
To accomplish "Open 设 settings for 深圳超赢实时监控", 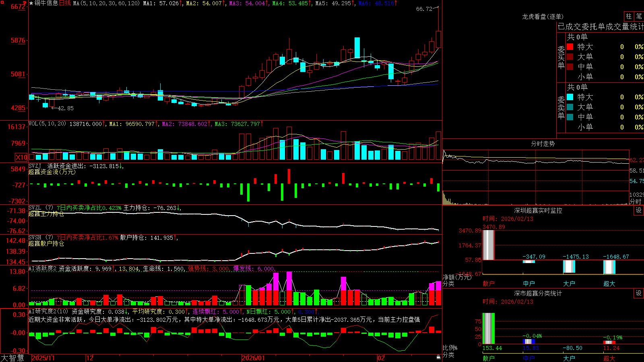I will pyautogui.click(x=639, y=210).
